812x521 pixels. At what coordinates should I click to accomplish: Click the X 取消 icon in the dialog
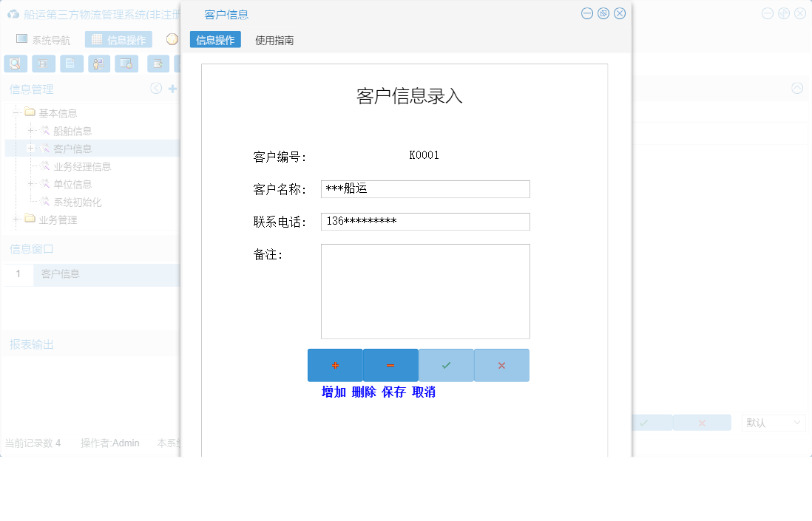coord(501,364)
